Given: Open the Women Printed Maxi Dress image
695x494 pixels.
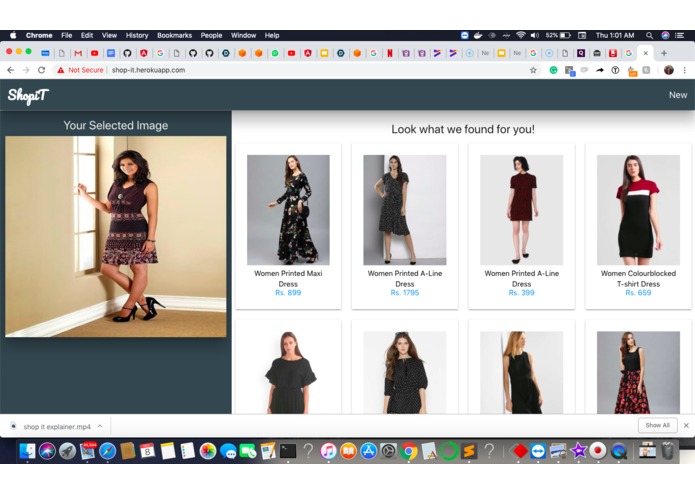Looking at the screenshot, I should [288, 210].
